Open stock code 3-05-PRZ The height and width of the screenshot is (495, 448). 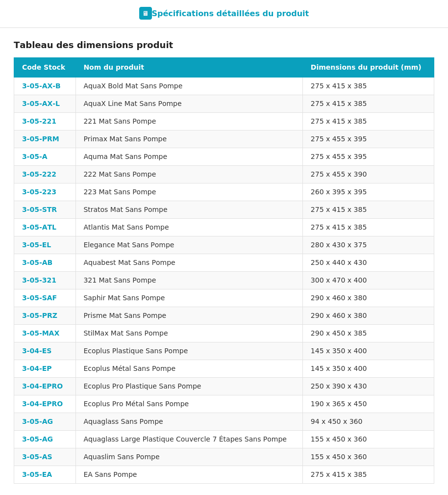pos(39,315)
